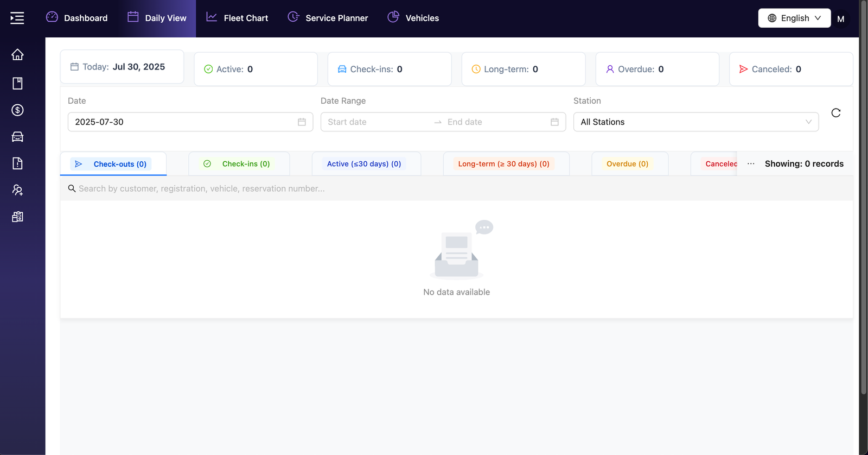Open the Service Planner page
Viewport: 868px width, 455px height.
[328, 18]
